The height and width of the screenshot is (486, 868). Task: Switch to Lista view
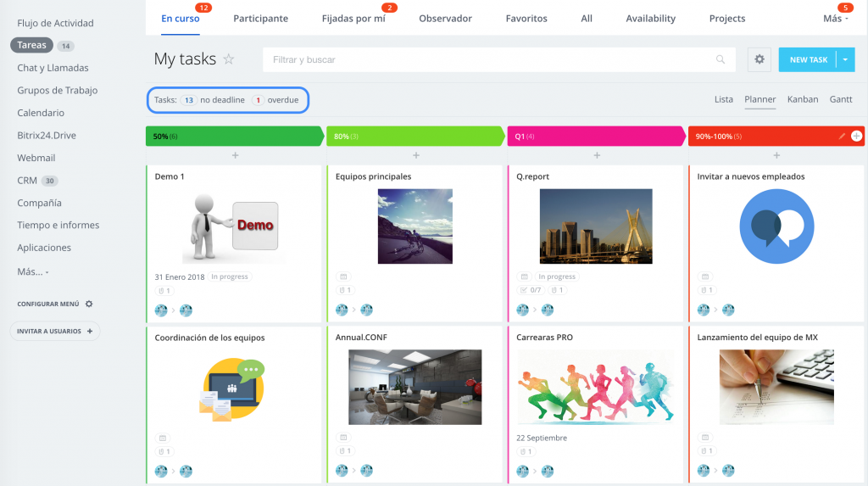click(724, 99)
